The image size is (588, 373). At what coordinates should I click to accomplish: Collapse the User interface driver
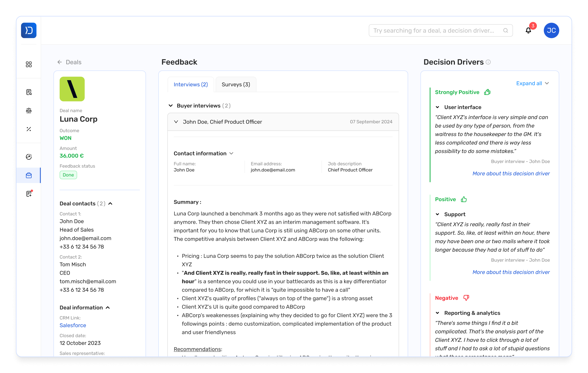437,107
